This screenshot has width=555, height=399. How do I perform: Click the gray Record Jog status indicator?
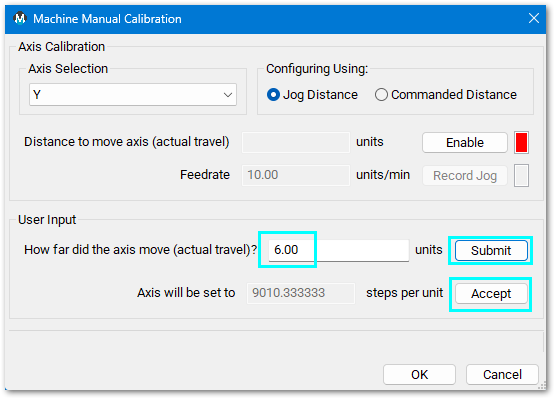(521, 175)
